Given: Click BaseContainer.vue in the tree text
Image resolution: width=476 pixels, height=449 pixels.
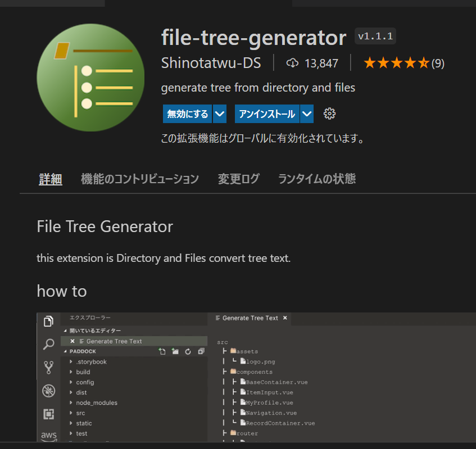Looking at the screenshot, I should coord(276,382).
